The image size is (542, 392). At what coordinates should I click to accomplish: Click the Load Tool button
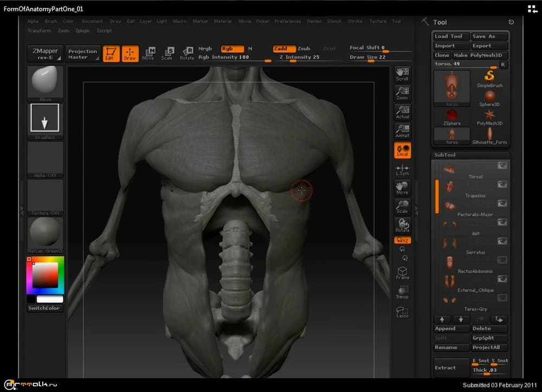point(451,36)
